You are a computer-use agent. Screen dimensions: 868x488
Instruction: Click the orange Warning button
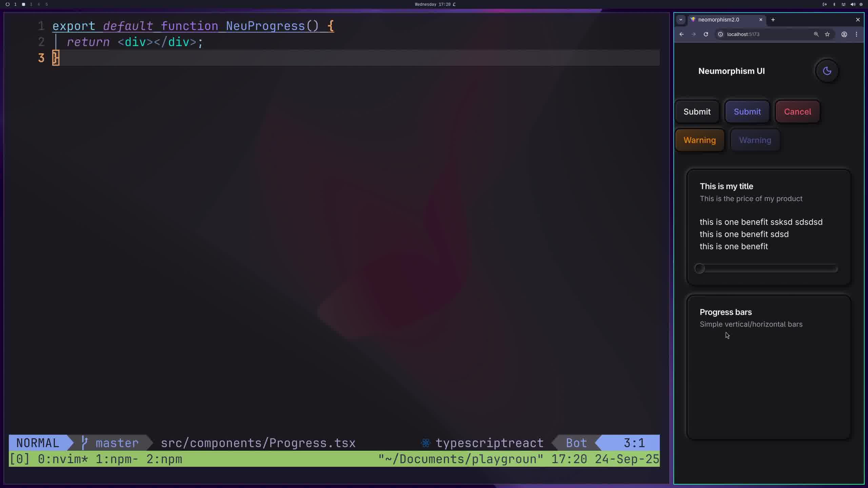coord(699,140)
